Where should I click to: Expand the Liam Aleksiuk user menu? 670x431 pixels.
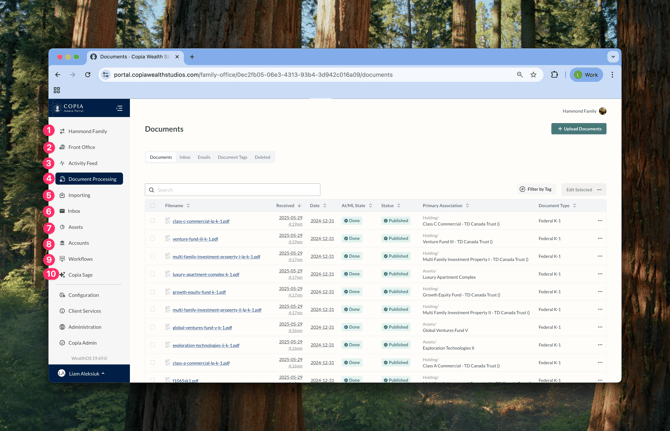(82, 373)
